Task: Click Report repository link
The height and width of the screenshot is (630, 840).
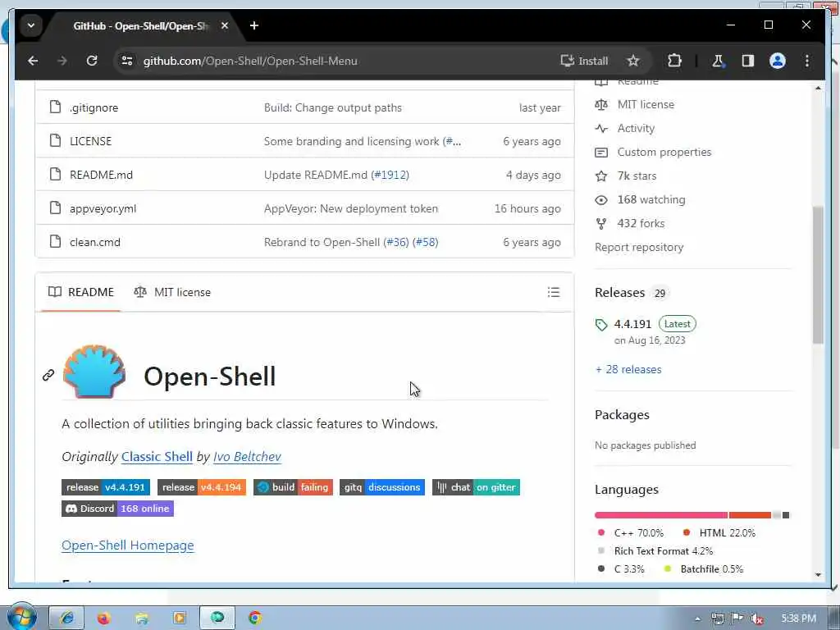Action: [x=638, y=247]
